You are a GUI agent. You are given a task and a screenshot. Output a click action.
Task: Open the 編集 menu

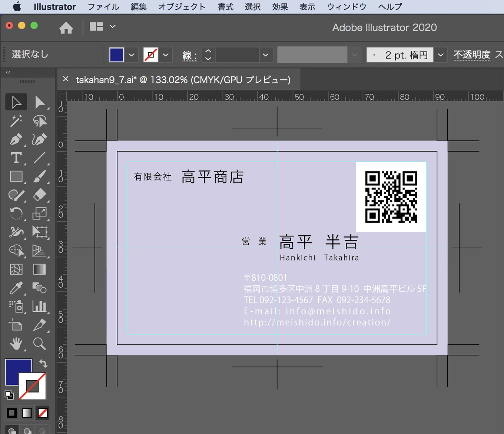(x=139, y=7)
